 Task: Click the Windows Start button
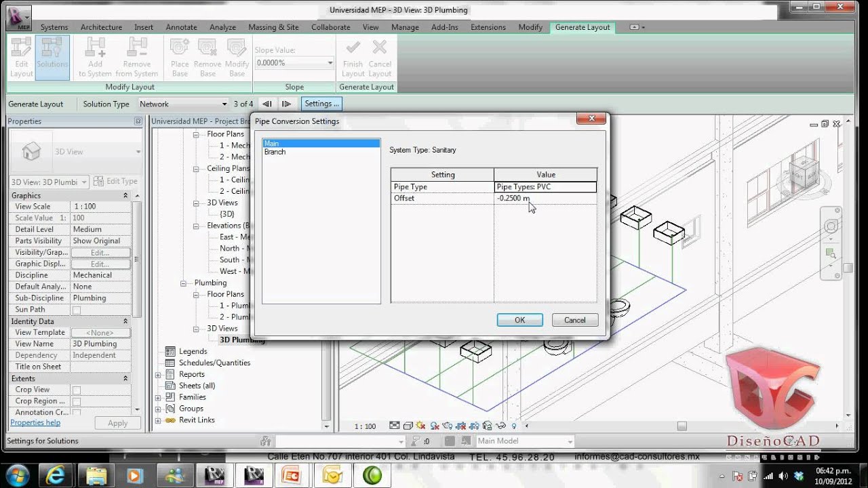coord(17,475)
